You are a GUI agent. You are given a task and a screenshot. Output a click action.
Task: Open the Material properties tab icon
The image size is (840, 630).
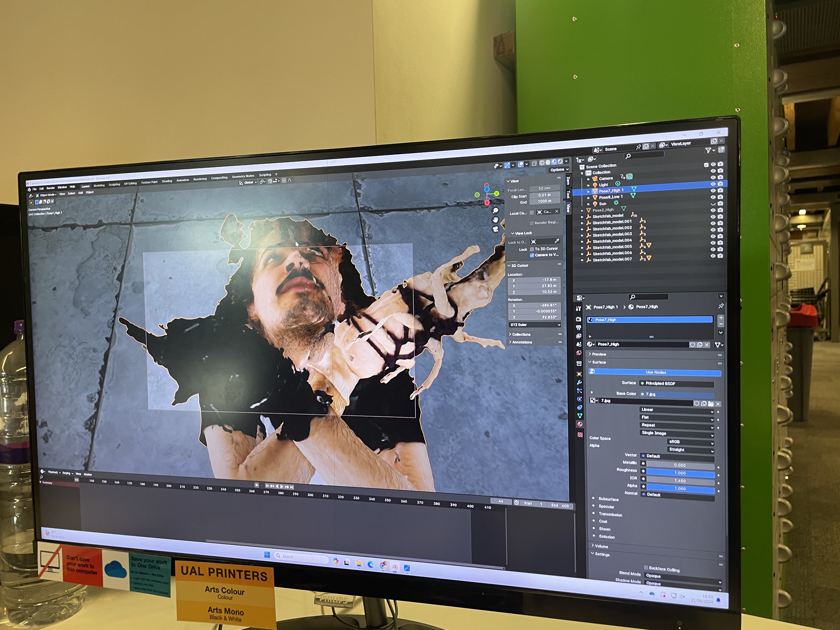(x=580, y=424)
